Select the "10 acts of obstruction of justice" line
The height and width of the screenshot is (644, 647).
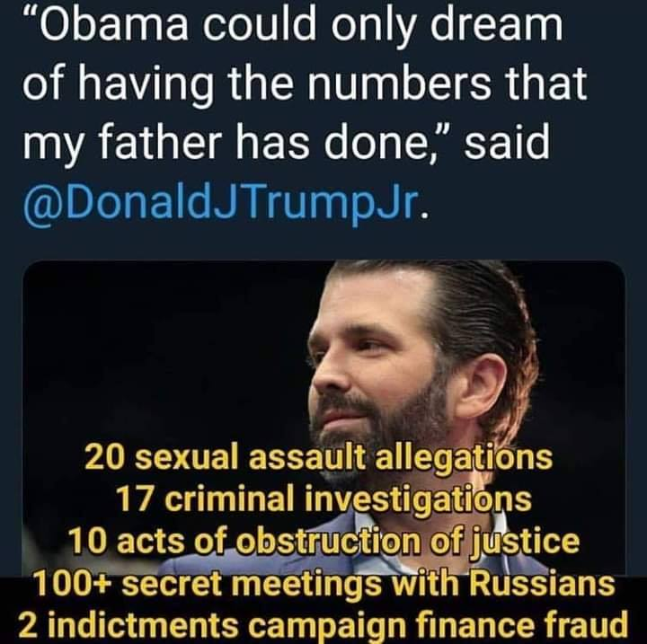point(323,543)
